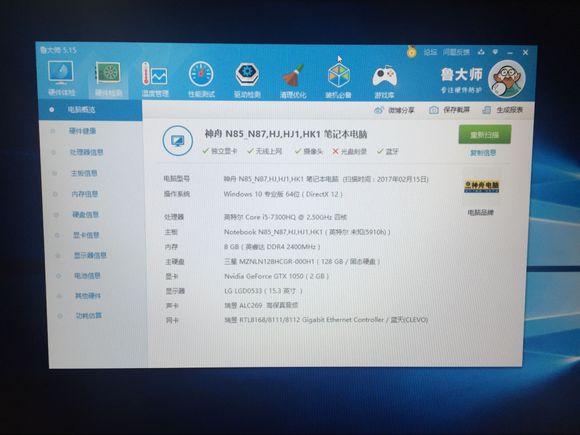Click 复制信息 copy info link
580x435 pixels.
click(x=483, y=152)
